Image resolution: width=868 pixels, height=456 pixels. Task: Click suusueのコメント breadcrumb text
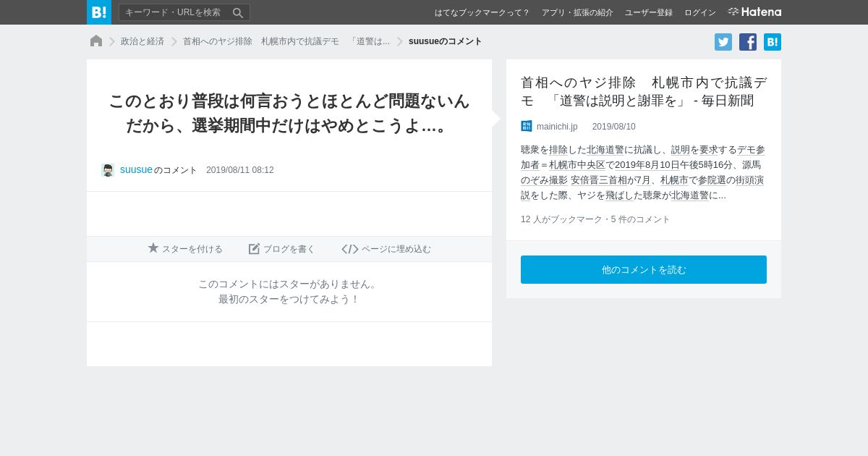pyautogui.click(x=446, y=41)
